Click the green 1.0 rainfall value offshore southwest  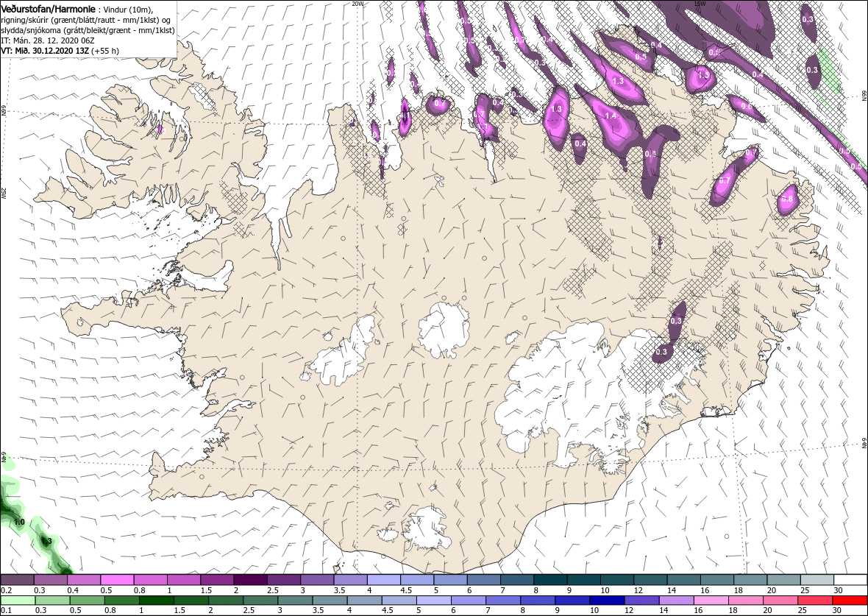[x=19, y=522]
